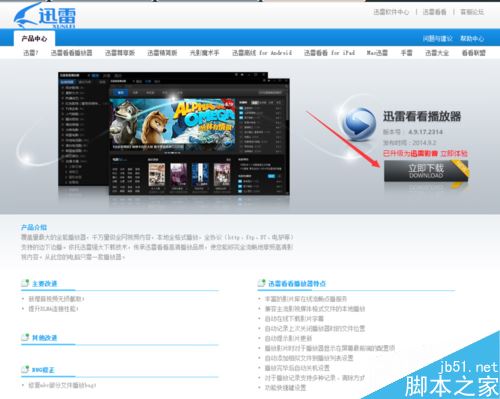Viewport: 500px width, 399px height.
Task: Click the icon beside 其他改进 heading
Action: point(25,337)
